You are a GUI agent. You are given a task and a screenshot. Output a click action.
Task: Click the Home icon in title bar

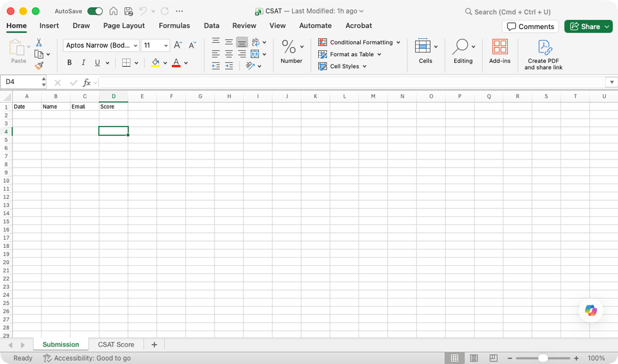pos(114,11)
